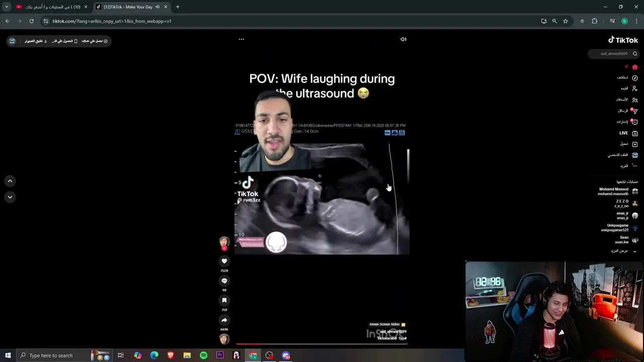Click the TikTok search input field
This screenshot has height=362, width=644.
point(609,54)
